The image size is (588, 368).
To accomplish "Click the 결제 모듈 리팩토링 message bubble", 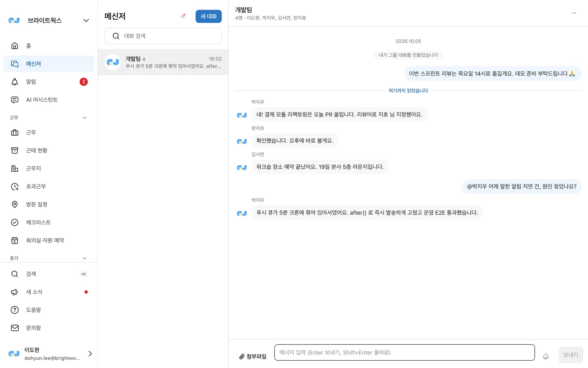I will [339, 114].
